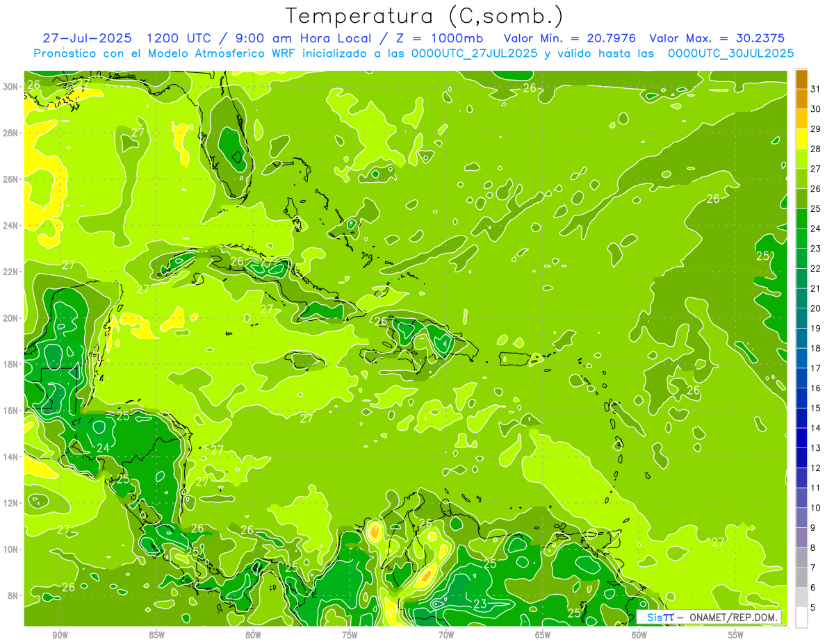This screenshot has width=834, height=644.
Task: Pick the teal legend swatch between 19 and 20
Action: pos(801,318)
